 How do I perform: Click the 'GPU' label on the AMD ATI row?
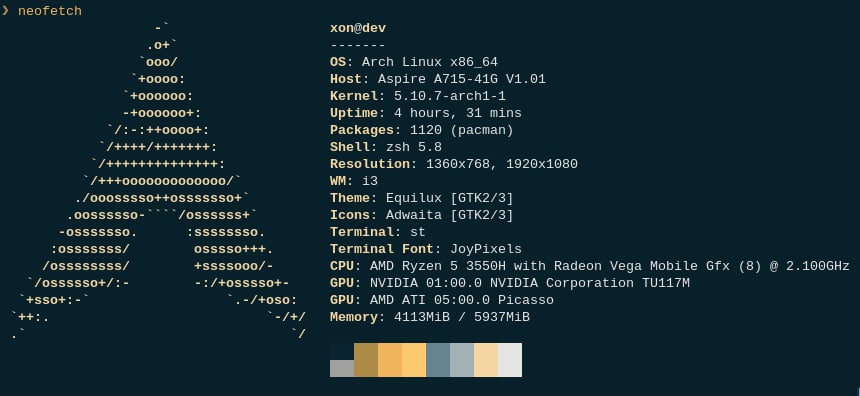342,300
